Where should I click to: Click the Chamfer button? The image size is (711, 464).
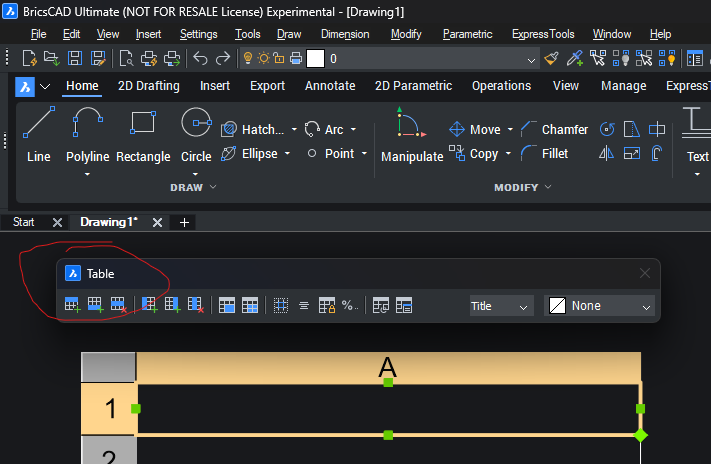click(x=555, y=130)
